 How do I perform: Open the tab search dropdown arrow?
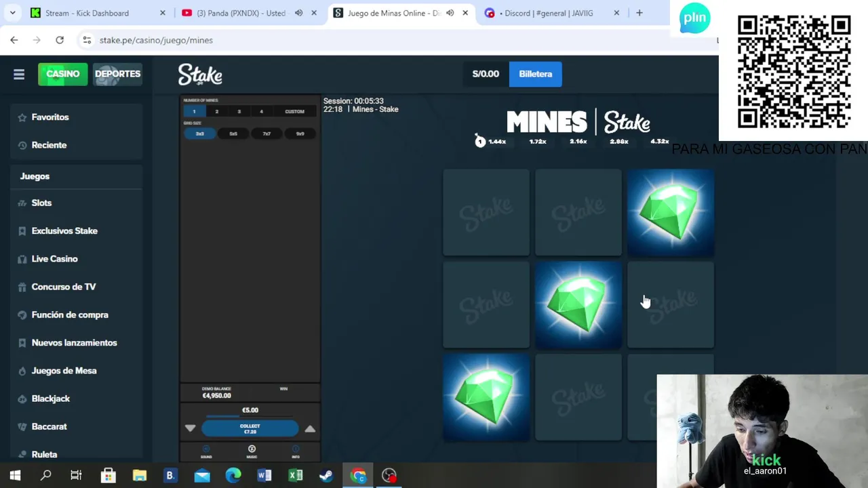click(x=12, y=13)
